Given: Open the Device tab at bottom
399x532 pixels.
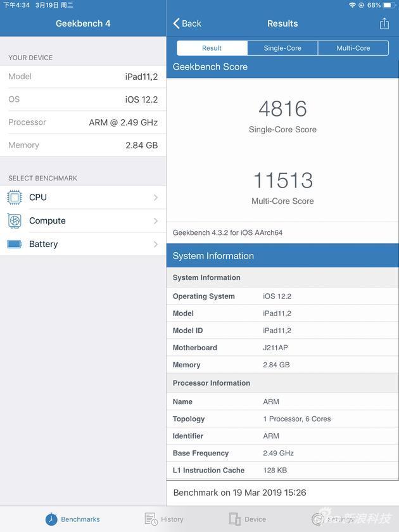Looking at the screenshot, I should [248, 519].
